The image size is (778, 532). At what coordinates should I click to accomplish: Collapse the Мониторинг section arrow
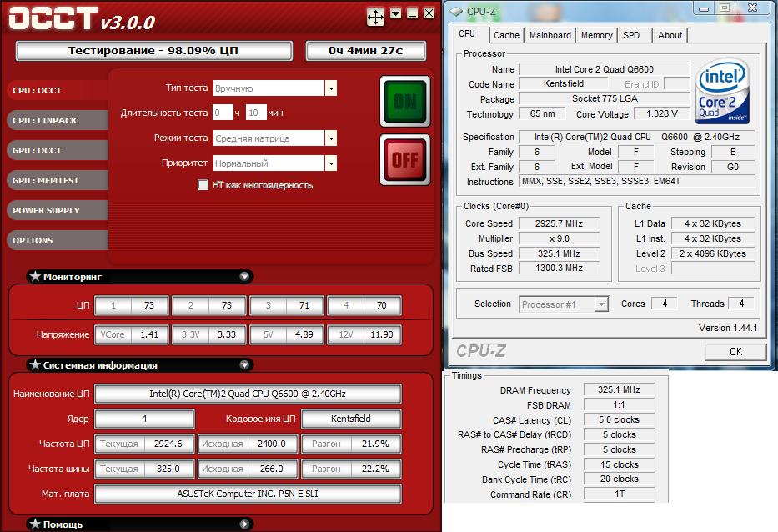click(244, 276)
